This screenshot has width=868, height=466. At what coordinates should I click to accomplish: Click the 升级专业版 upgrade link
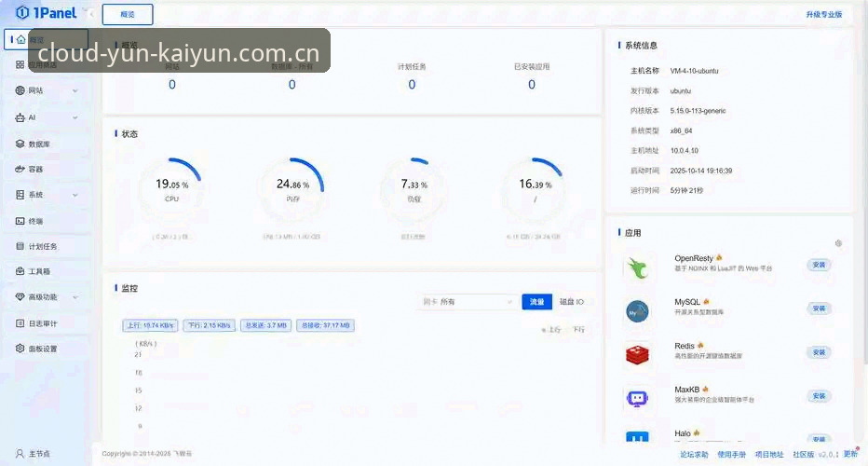click(823, 14)
